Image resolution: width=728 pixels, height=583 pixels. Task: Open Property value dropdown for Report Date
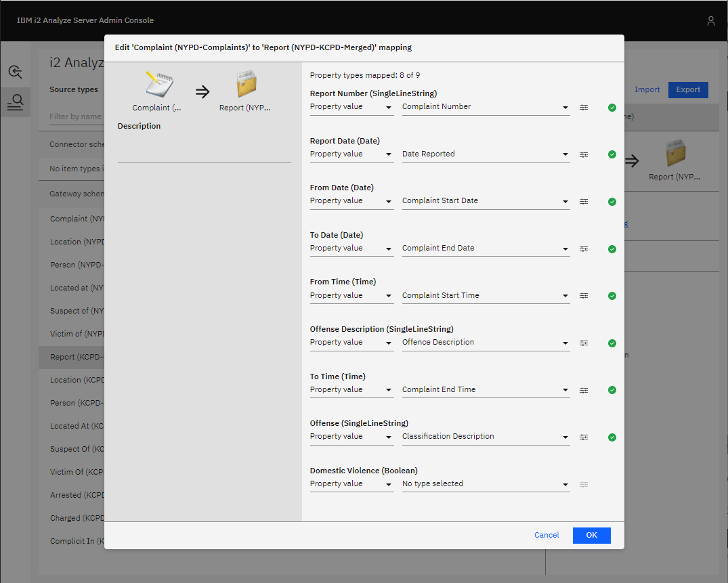coord(351,154)
